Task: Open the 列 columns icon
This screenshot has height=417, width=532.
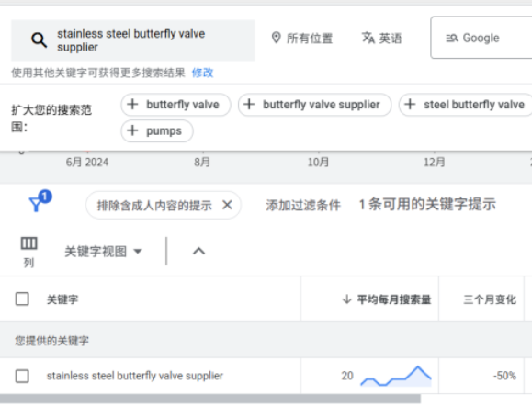Action: tap(28, 252)
